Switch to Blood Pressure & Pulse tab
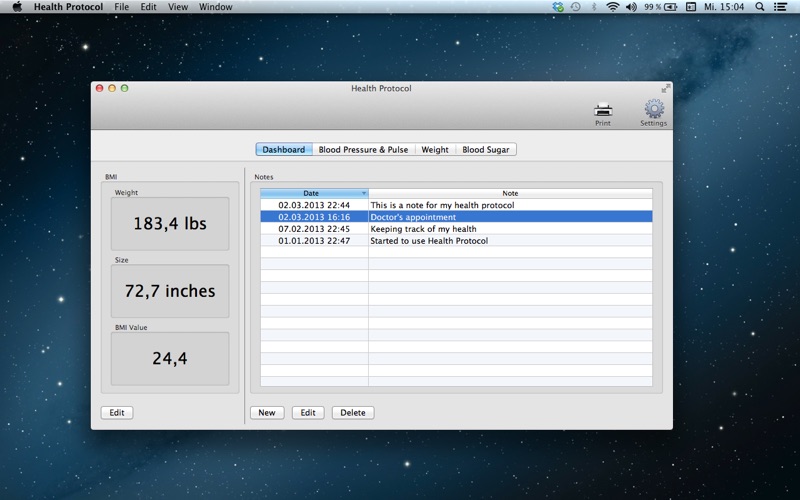 (x=363, y=149)
